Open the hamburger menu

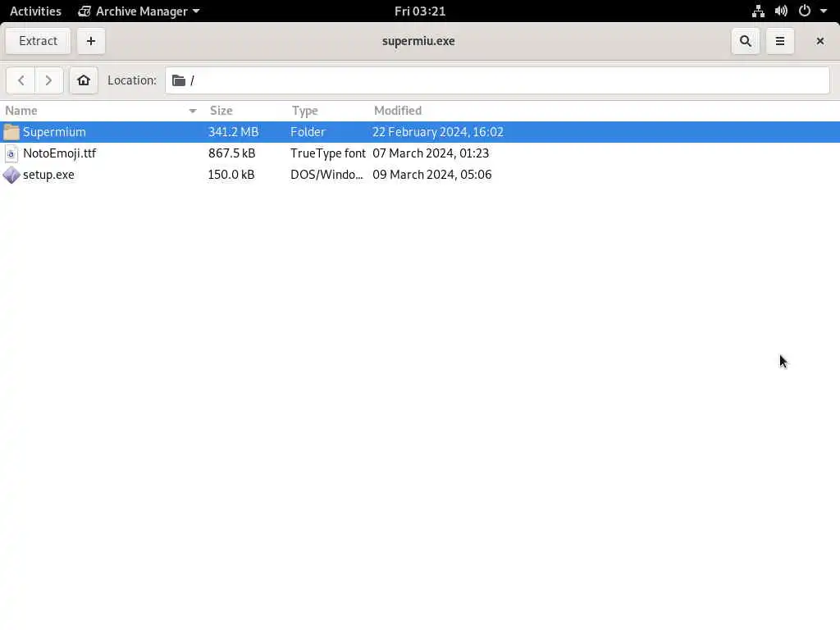pyautogui.click(x=780, y=41)
